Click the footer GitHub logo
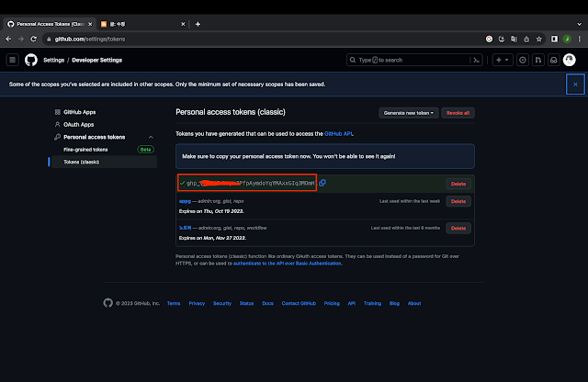Screen dimensions: 588x382 [108, 303]
